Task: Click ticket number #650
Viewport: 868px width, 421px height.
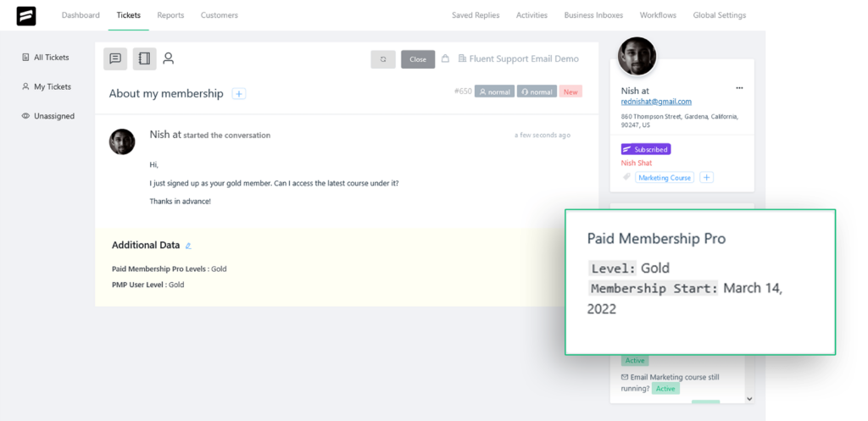Action: [463, 91]
